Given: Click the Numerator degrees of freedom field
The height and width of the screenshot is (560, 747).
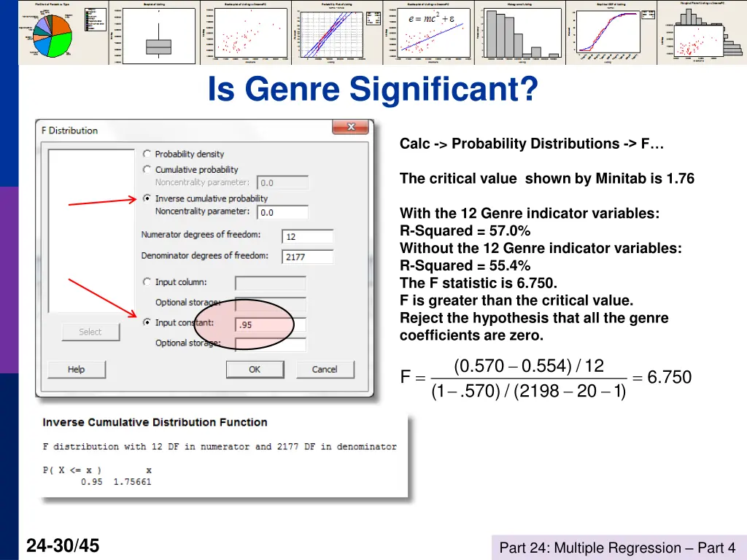Looking at the screenshot, I should pos(307,237).
